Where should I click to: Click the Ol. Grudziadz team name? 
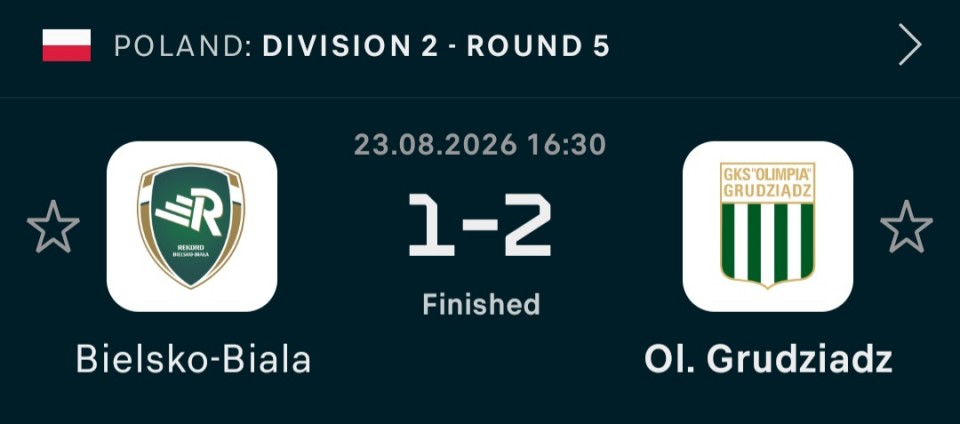click(768, 359)
